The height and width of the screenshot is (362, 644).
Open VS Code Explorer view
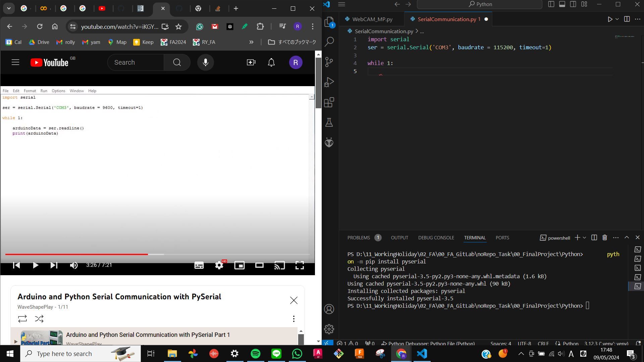329,22
